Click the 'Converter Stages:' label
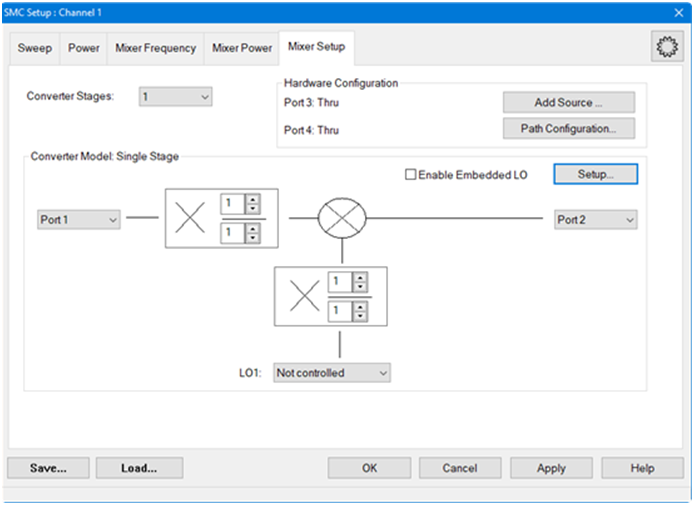 pos(70,96)
